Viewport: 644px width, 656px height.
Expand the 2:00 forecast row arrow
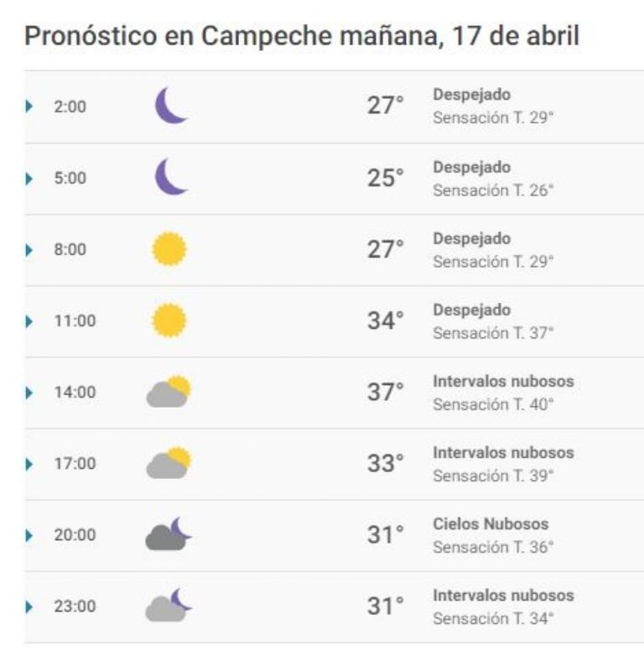click(x=29, y=107)
